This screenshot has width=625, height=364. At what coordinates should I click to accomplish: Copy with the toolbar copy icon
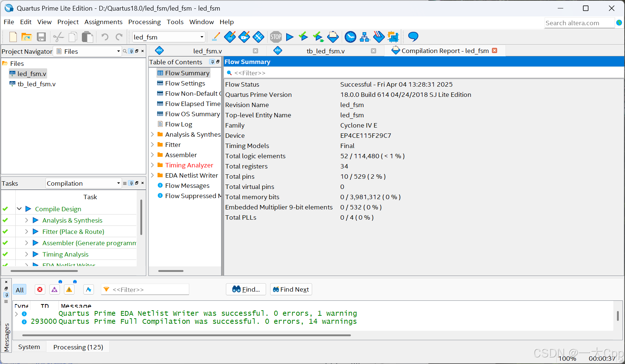[x=73, y=37]
